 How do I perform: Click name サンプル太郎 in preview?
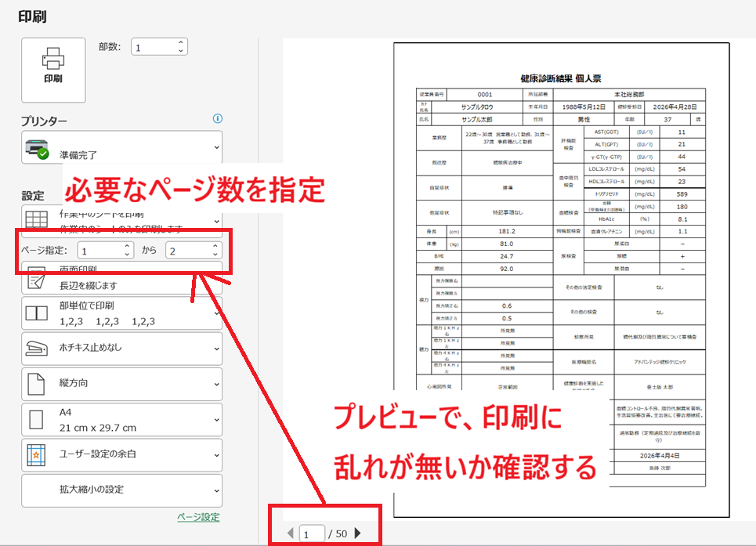[x=477, y=120]
